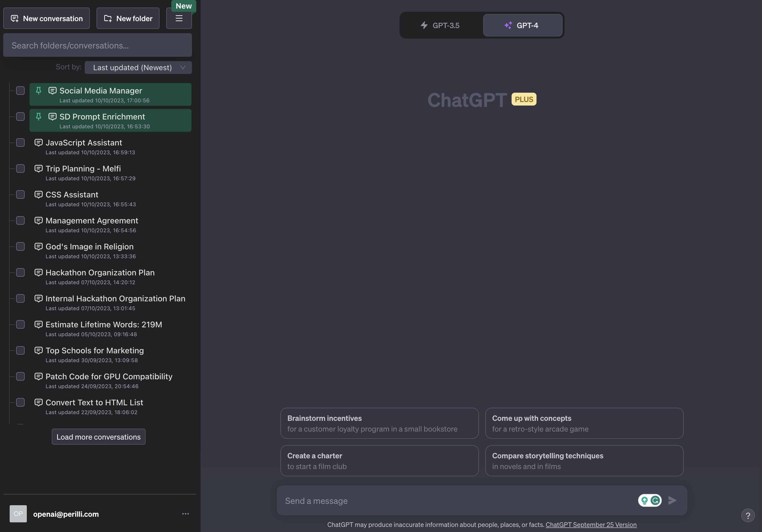The width and height of the screenshot is (762, 532).
Task: Check the Trip Planning - Melfi checkbox
Action: [21, 168]
